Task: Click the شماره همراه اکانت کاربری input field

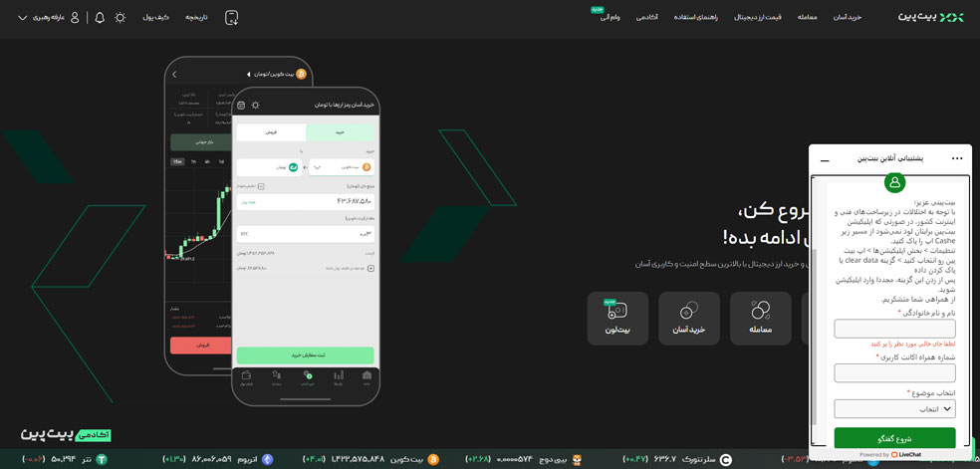Action: [894, 373]
